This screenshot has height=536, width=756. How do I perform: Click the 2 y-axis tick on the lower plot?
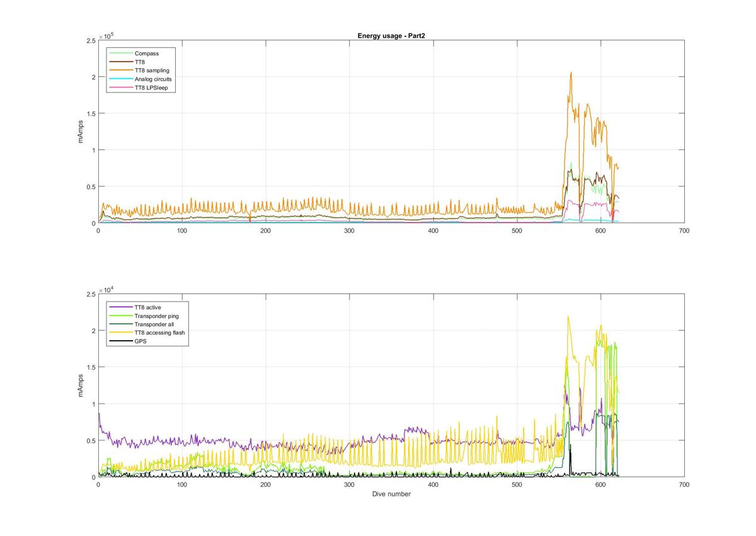point(93,331)
